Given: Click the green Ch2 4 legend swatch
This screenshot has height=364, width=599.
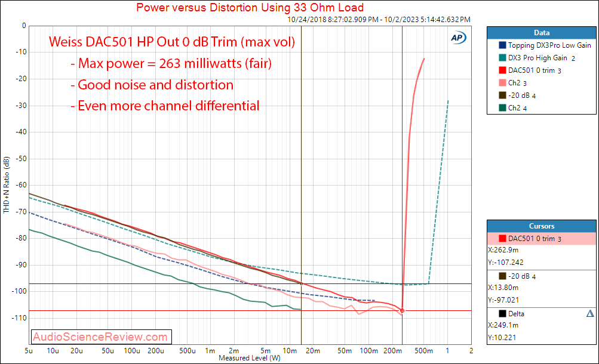Looking at the screenshot, I should coord(502,108).
